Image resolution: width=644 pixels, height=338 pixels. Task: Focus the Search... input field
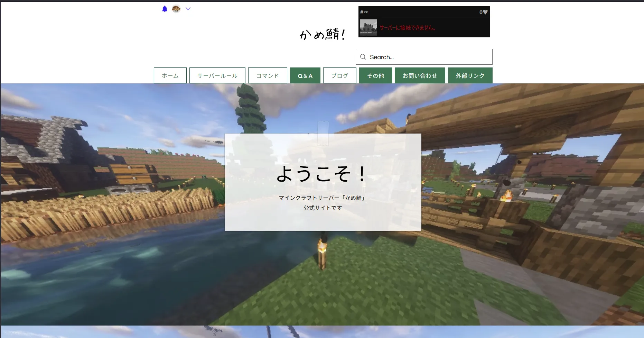click(x=424, y=57)
